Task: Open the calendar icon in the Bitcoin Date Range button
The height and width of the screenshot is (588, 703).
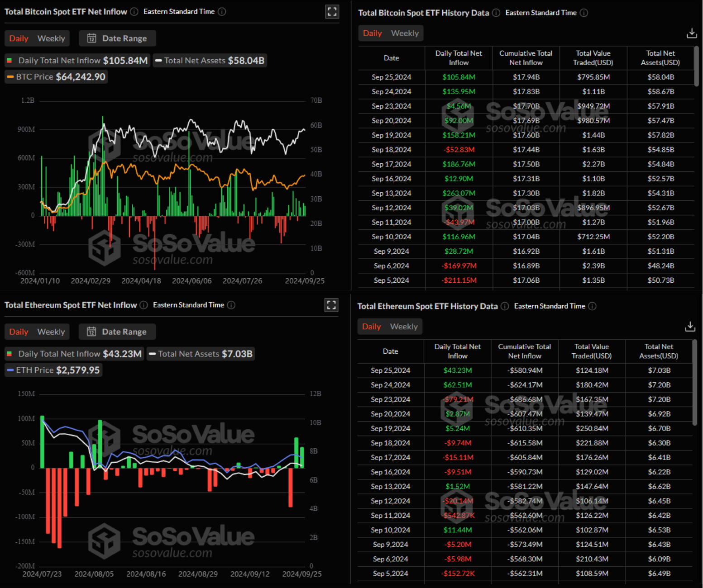Action: (x=92, y=38)
